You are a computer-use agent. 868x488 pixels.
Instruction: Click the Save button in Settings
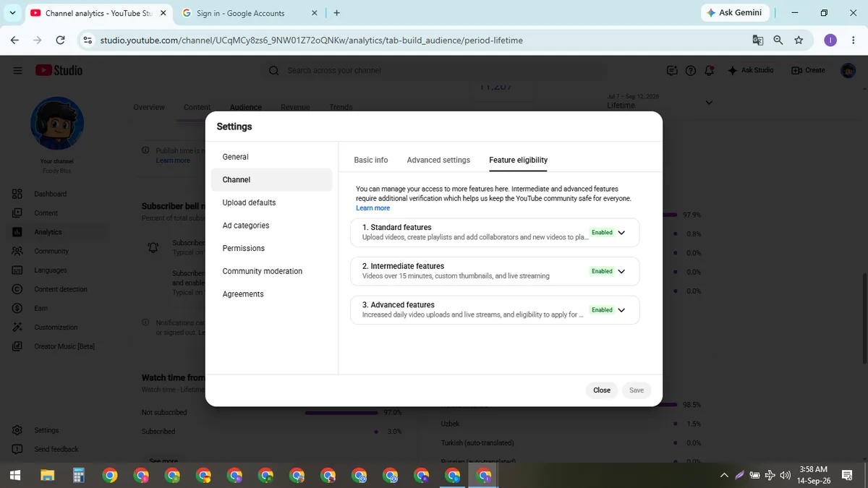point(637,390)
